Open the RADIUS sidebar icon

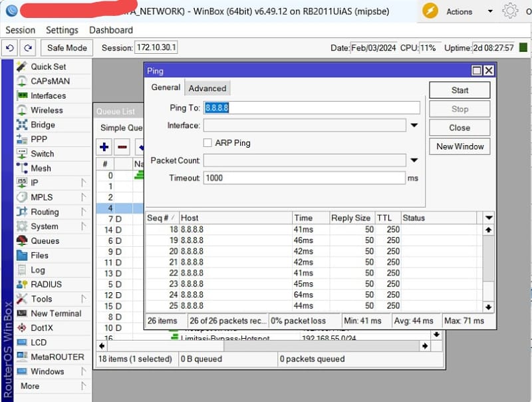pos(22,284)
